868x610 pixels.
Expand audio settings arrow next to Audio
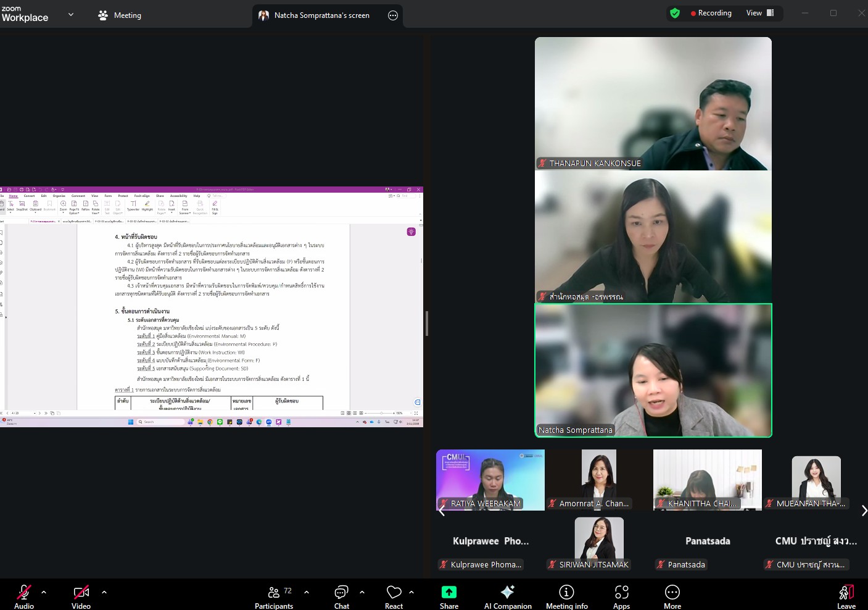click(44, 592)
